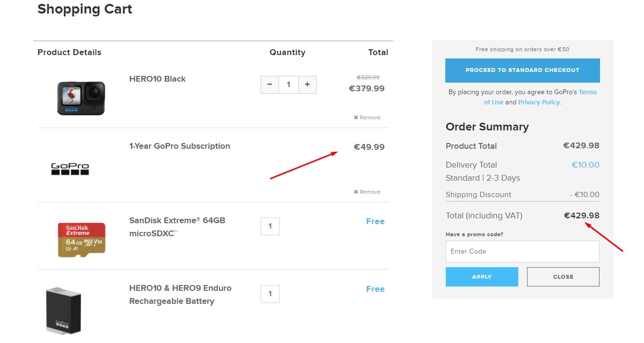Apply the promo code

[482, 277]
